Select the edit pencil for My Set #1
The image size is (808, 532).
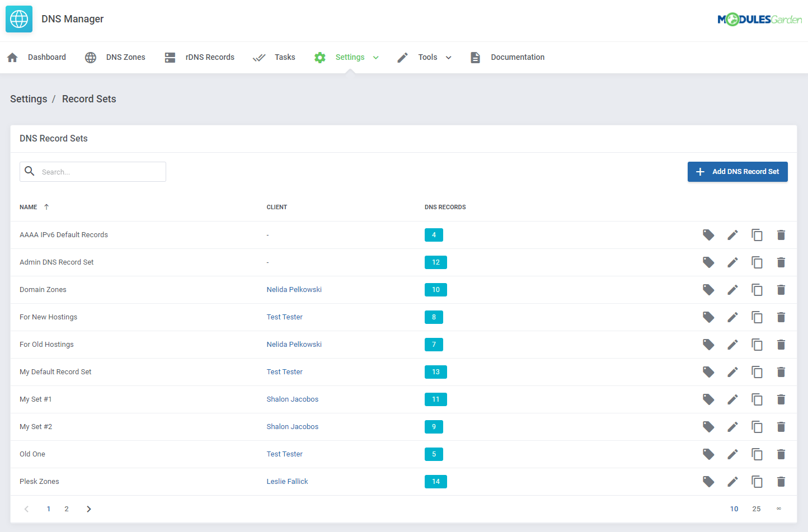click(x=732, y=399)
